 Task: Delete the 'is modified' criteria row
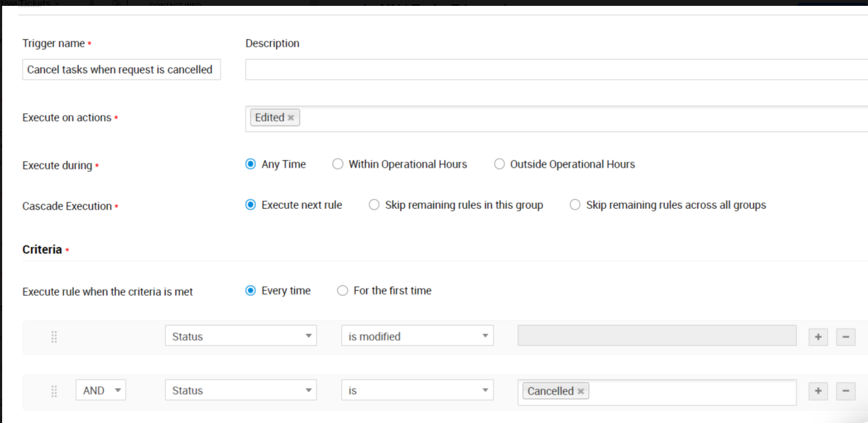click(846, 337)
